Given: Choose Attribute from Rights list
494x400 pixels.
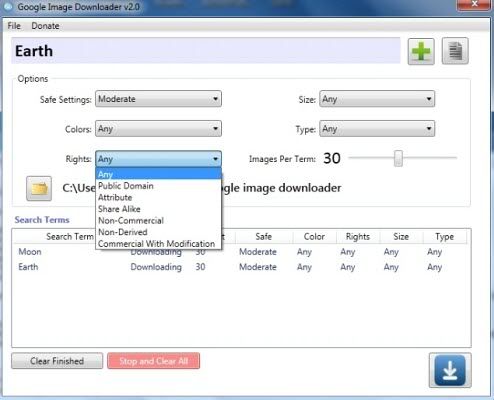Looking at the screenshot, I should [158, 197].
